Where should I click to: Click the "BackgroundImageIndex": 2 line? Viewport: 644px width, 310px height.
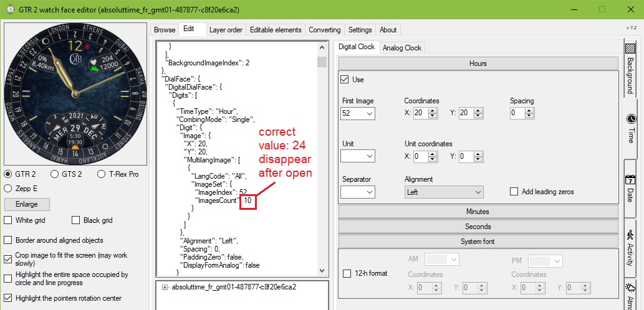(207, 63)
